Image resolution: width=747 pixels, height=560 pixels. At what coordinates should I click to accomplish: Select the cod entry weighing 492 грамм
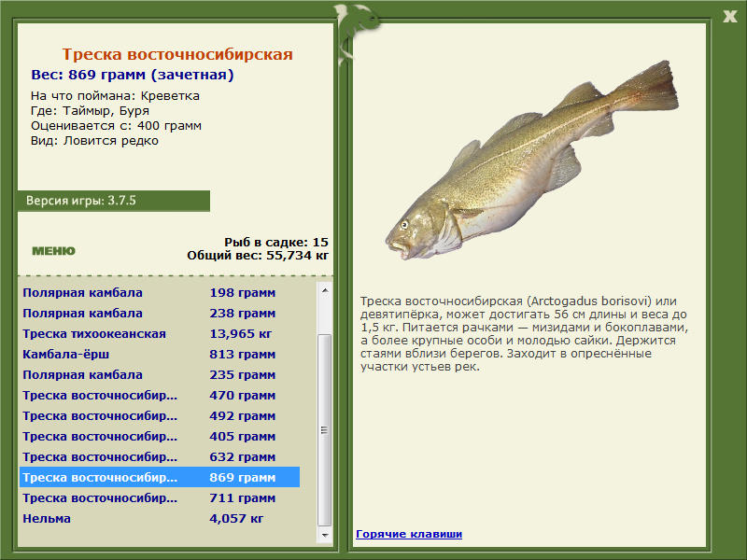(159, 416)
